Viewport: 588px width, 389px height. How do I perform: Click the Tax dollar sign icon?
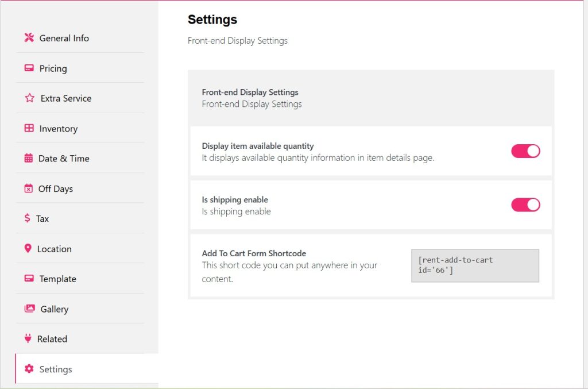27,218
